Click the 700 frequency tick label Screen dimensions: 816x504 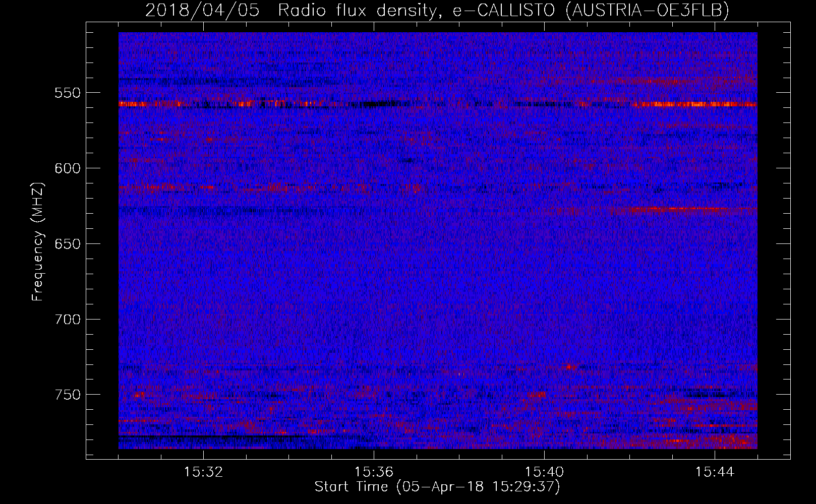click(67, 320)
